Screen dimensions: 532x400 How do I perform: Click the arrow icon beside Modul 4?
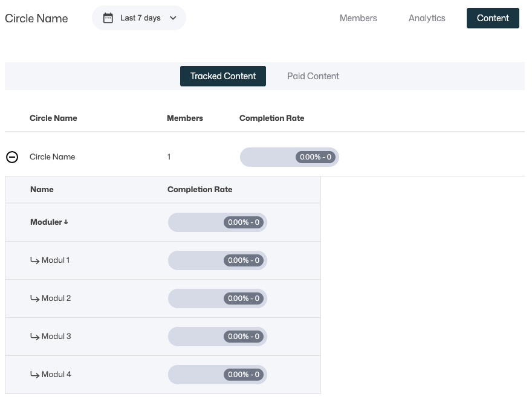(35, 375)
